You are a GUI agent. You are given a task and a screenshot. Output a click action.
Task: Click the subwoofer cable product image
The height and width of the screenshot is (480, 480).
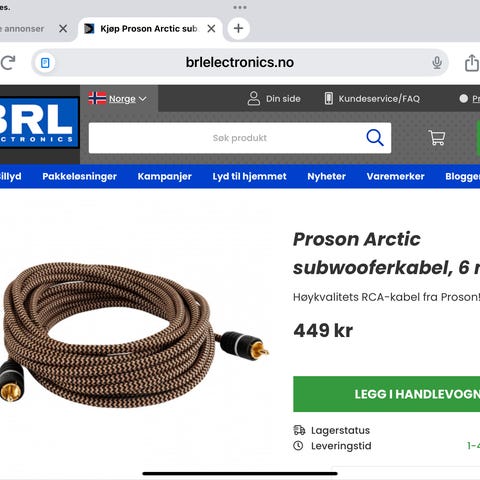pos(133,334)
